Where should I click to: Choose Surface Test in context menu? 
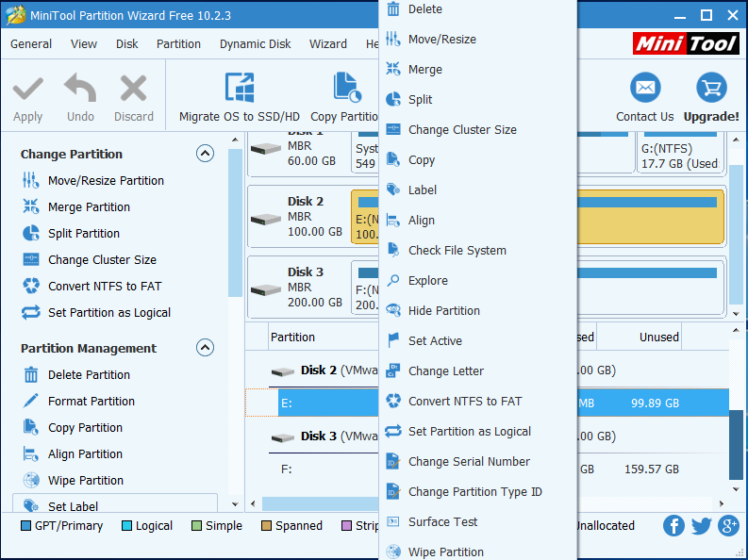pyautogui.click(x=477, y=522)
